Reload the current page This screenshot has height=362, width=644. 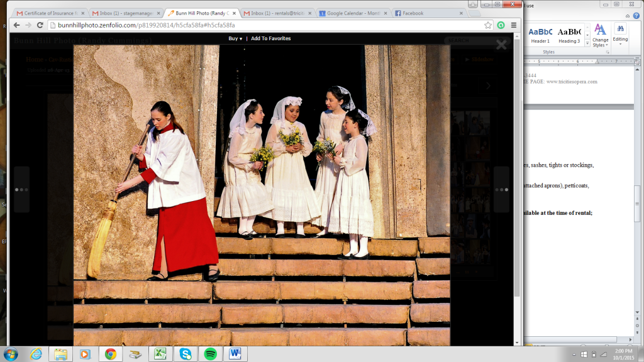pos(40,25)
